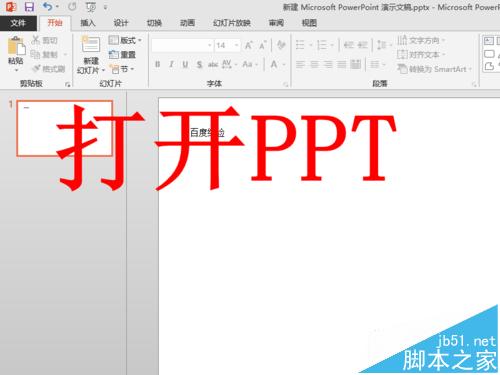Toggle strikethrough (abc)
The height and width of the screenshot is (375, 500).
click(x=213, y=64)
